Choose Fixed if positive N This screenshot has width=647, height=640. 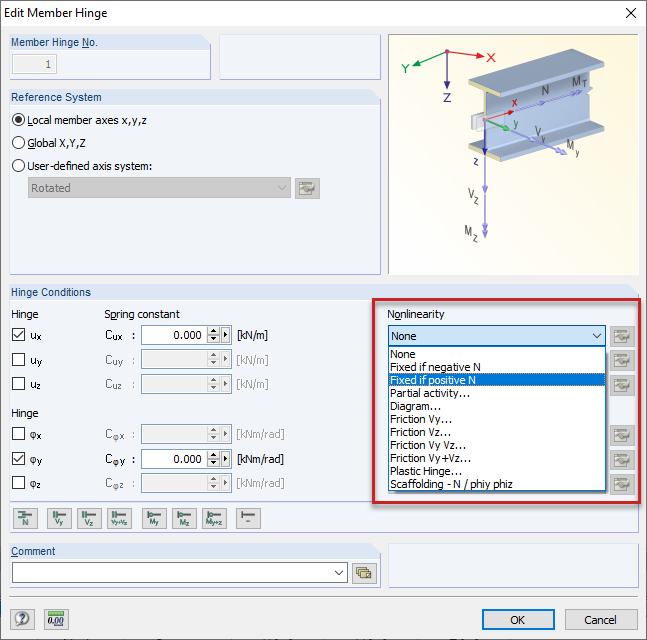[x=497, y=380]
